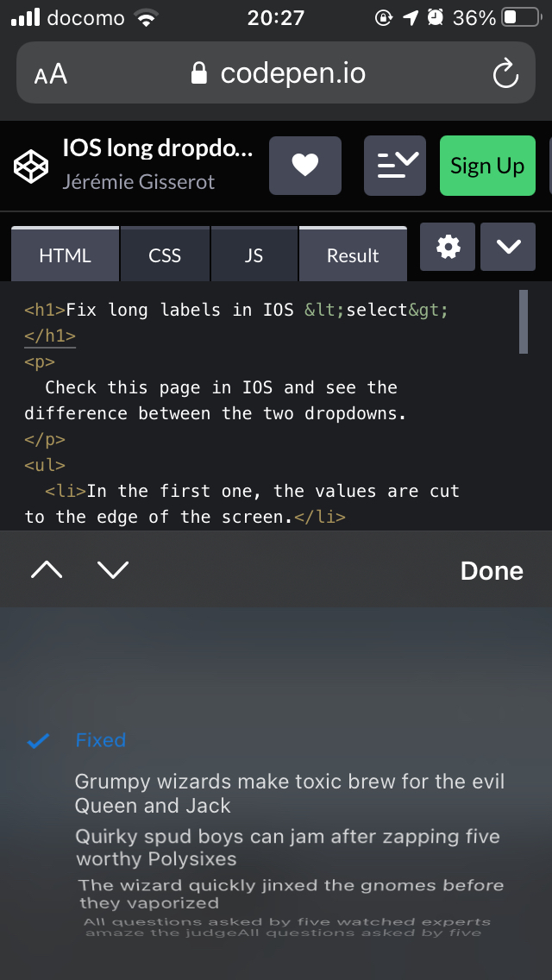This screenshot has width=552, height=980.
Task: Tap the cellular signal bars icon
Action: [x=26, y=17]
